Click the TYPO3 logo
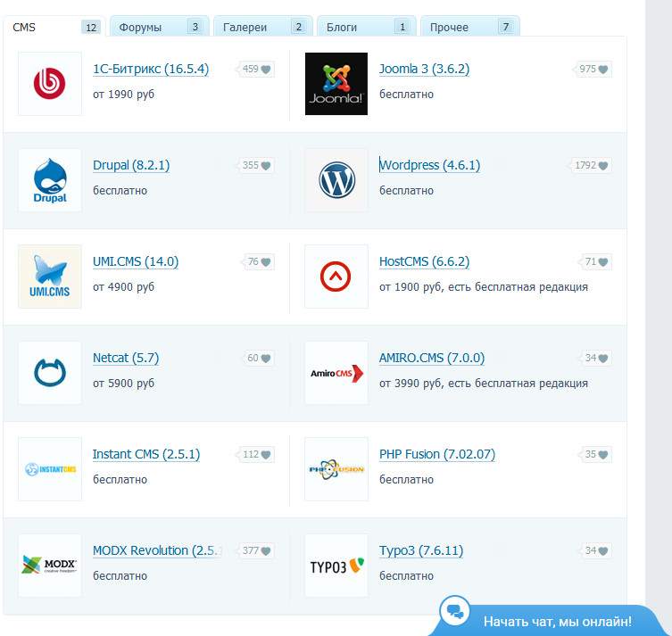The image size is (672, 636). pos(336,566)
